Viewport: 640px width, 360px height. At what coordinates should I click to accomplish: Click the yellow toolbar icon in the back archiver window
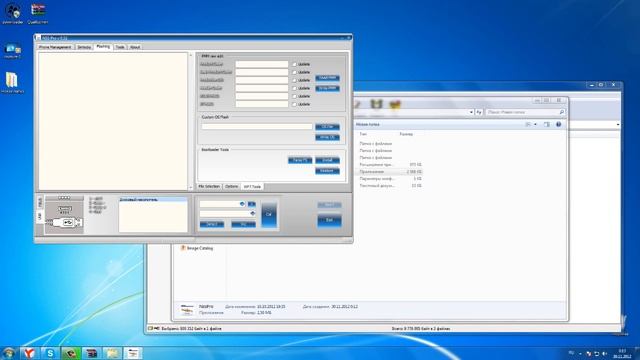(x=395, y=104)
